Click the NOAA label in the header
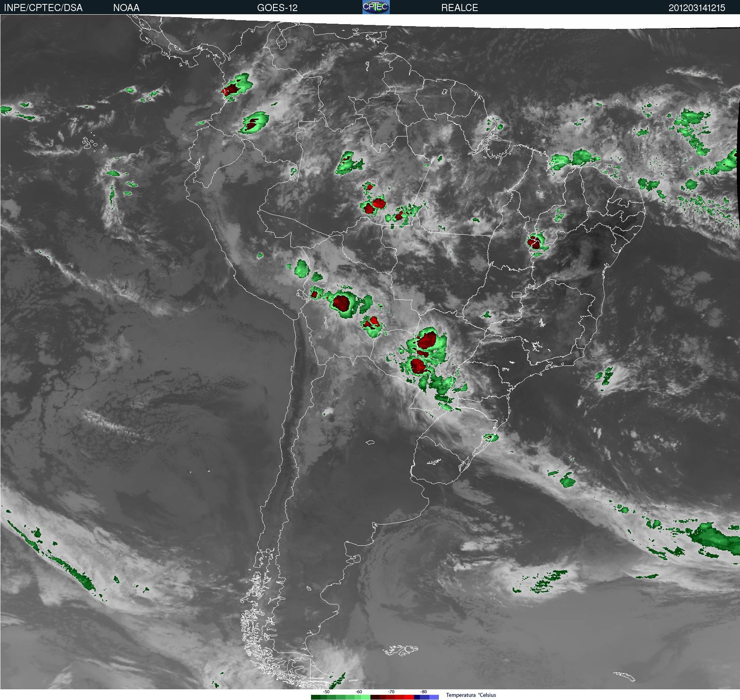Image resolution: width=740 pixels, height=700 pixels. (x=126, y=8)
